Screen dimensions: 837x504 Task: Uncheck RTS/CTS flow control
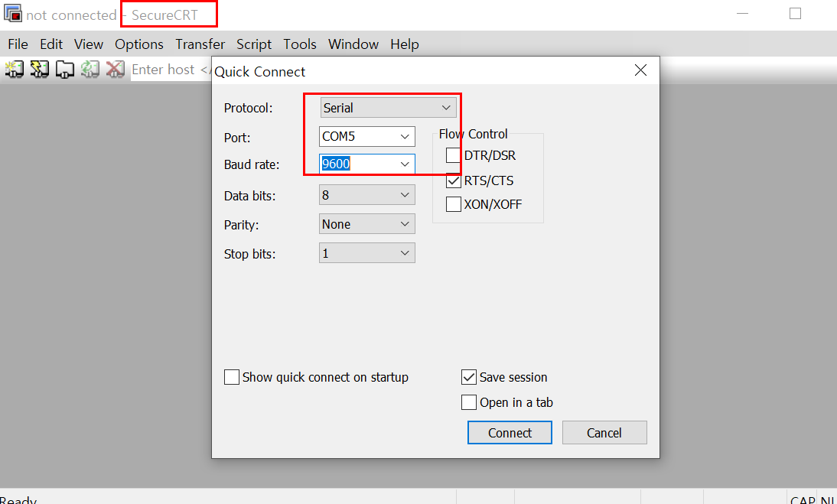pos(453,180)
